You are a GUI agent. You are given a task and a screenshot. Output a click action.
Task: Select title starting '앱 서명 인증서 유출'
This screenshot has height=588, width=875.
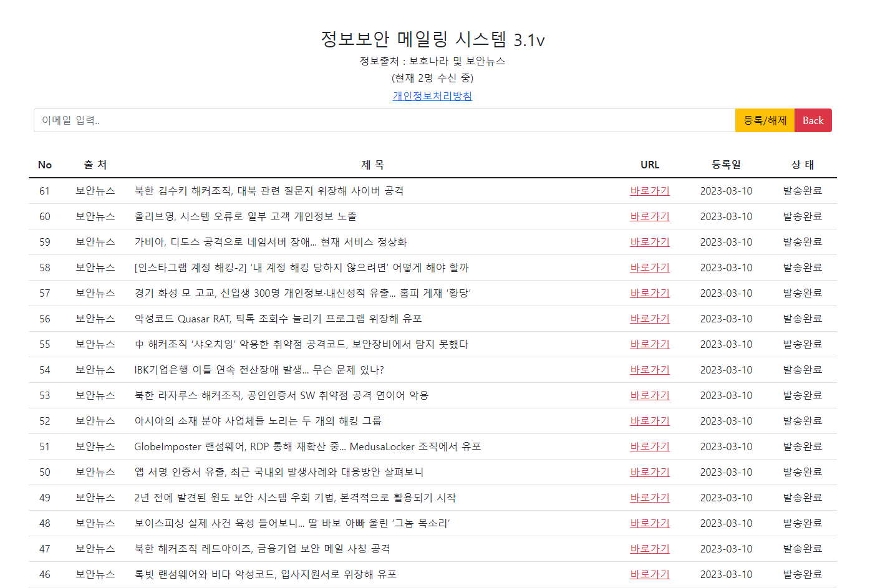(279, 472)
